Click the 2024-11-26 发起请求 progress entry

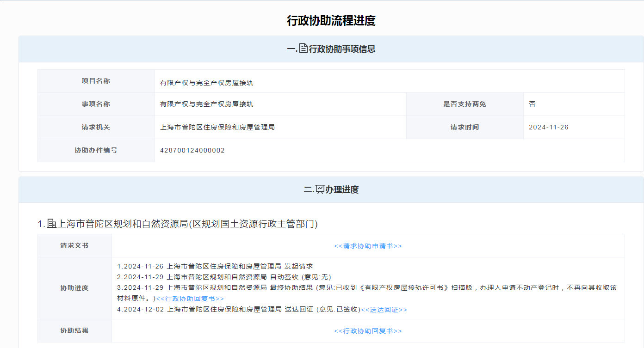pos(215,267)
